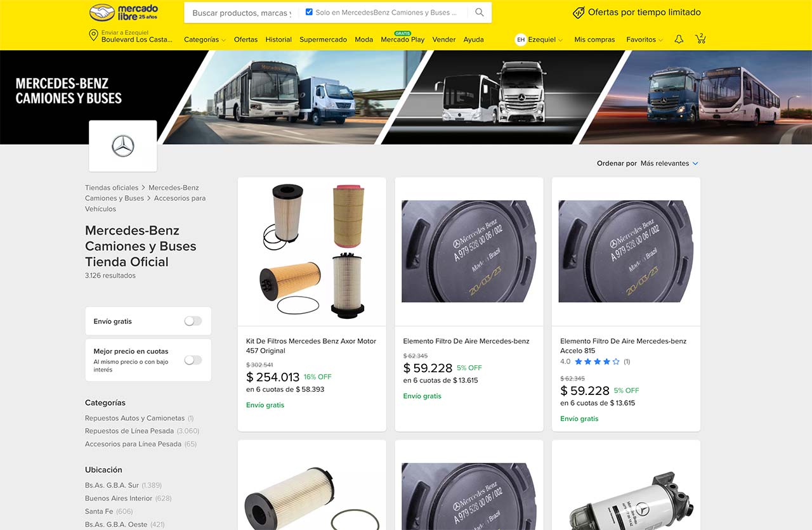Open the Tiendas oficiales breadcrumb link
Screen dimensions: 812x530
(112, 188)
